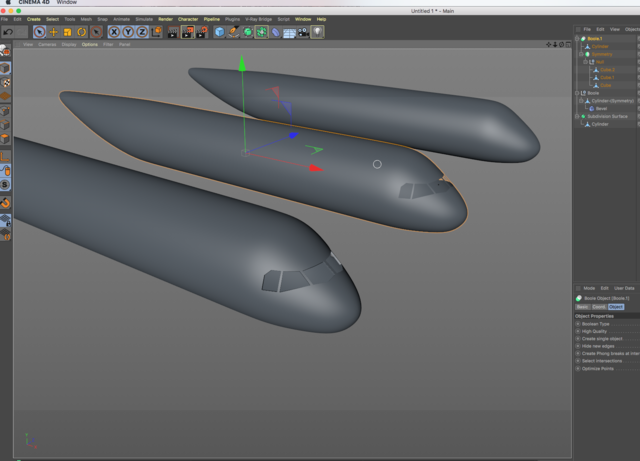640x461 pixels.
Task: Add a Light object
Action: click(x=317, y=32)
